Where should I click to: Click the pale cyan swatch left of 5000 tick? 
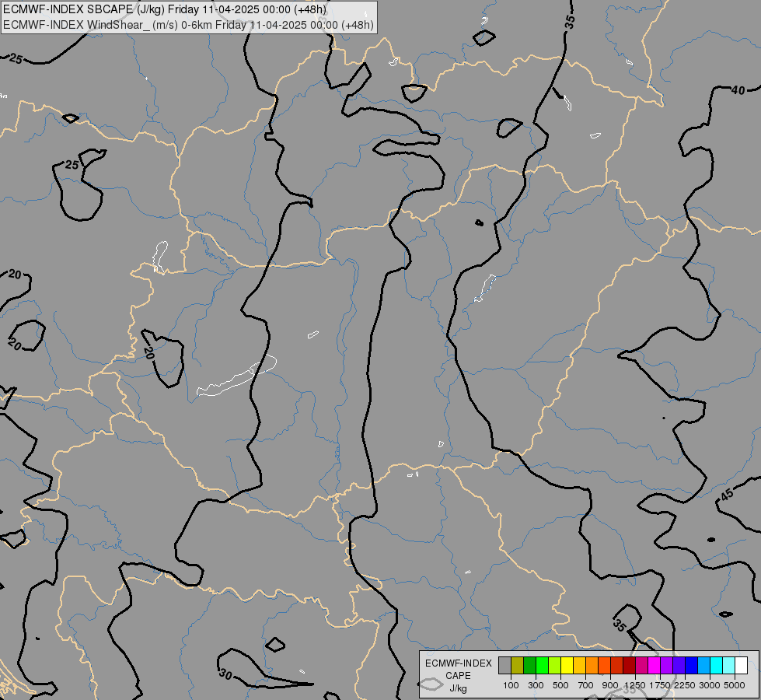[729, 666]
